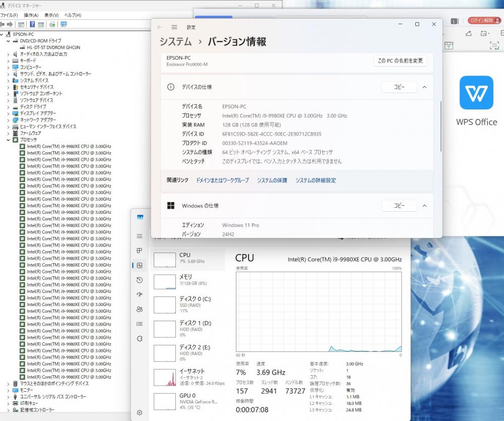Open Services puzzle icon in Task Manager
This screenshot has width=504, height=421.
(x=140, y=339)
